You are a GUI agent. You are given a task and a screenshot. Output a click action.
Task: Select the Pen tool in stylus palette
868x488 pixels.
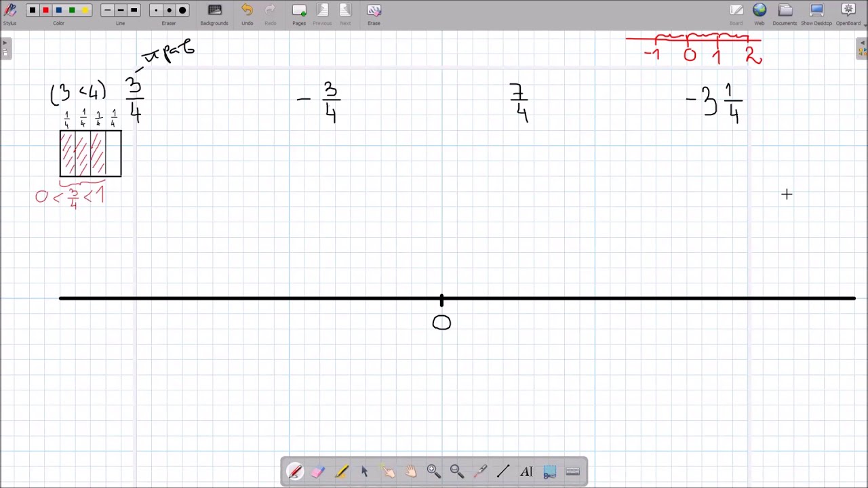click(295, 472)
